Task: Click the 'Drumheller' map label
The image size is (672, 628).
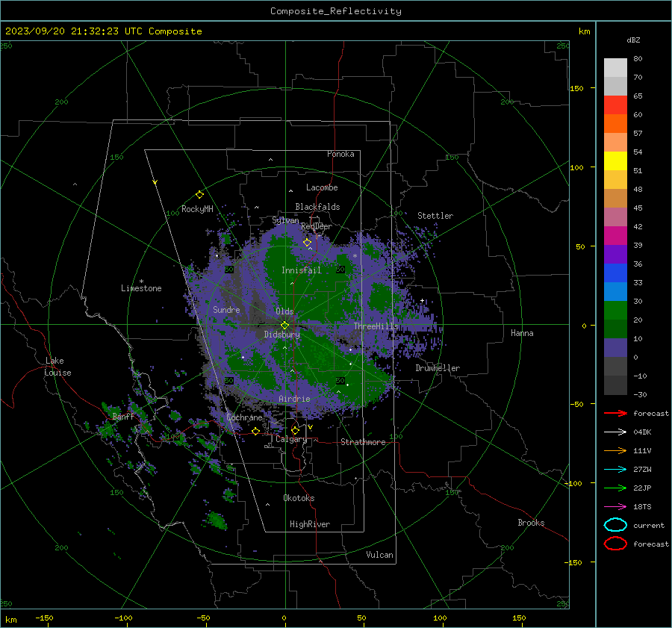Action: (438, 368)
